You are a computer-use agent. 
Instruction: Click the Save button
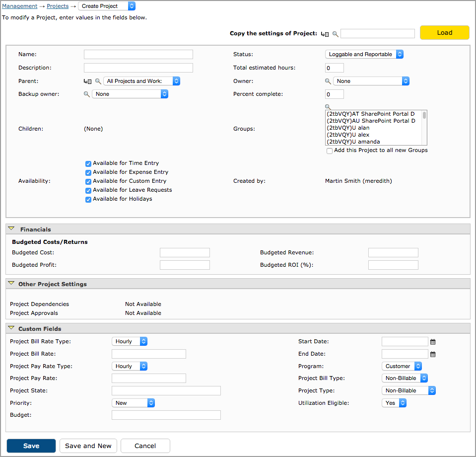pos(31,446)
